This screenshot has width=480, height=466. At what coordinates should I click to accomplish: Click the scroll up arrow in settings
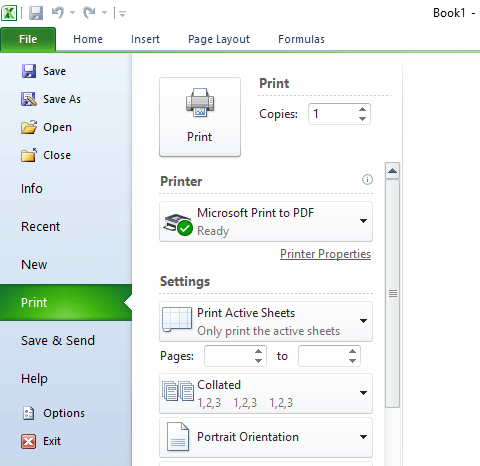coord(392,171)
